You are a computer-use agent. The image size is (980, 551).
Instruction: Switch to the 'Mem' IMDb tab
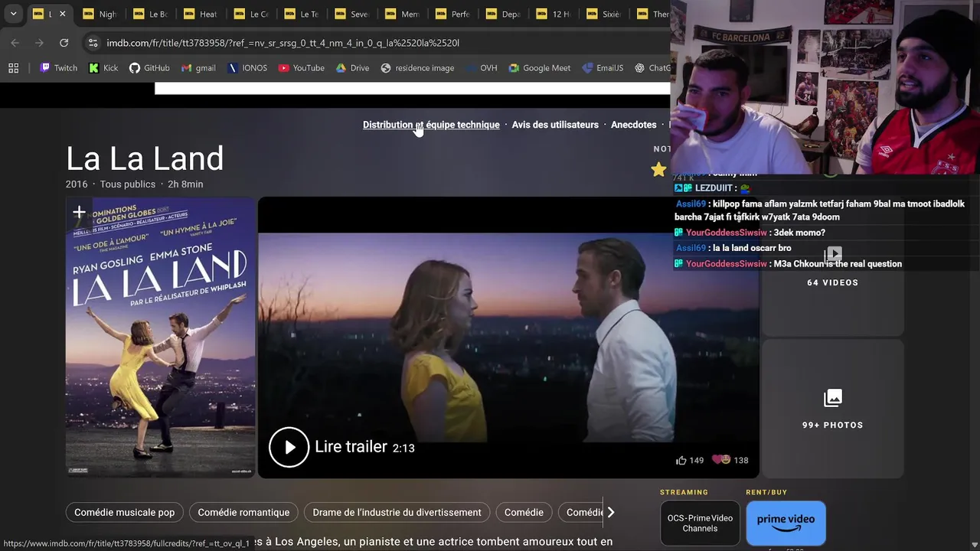(401, 14)
